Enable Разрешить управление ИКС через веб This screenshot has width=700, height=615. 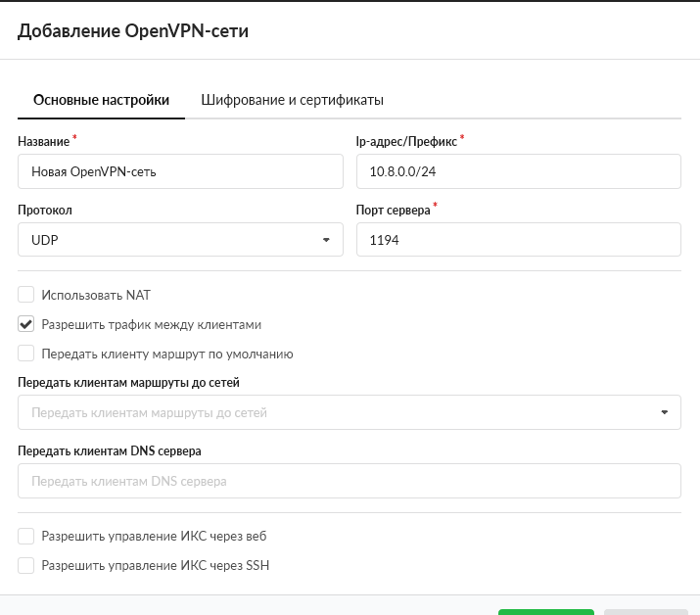[x=25, y=536]
